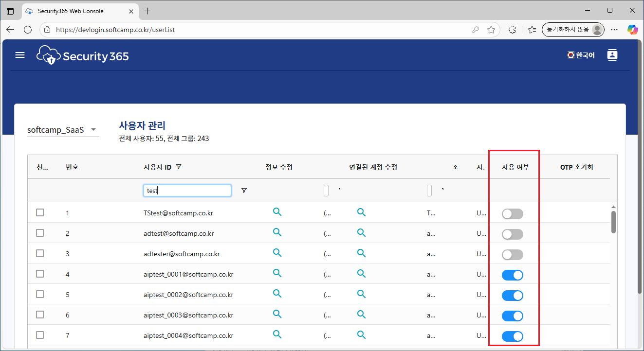
Task: Open the 한국어 language selector
Action: (581, 55)
